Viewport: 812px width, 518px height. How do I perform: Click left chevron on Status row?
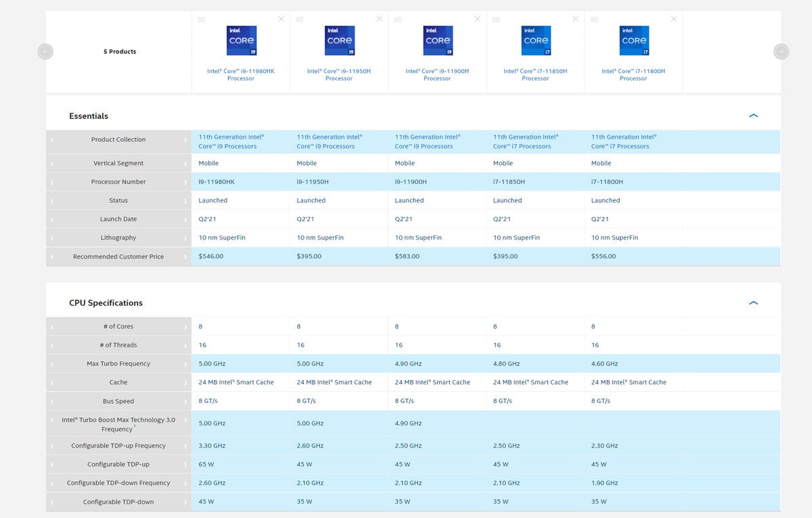point(52,201)
